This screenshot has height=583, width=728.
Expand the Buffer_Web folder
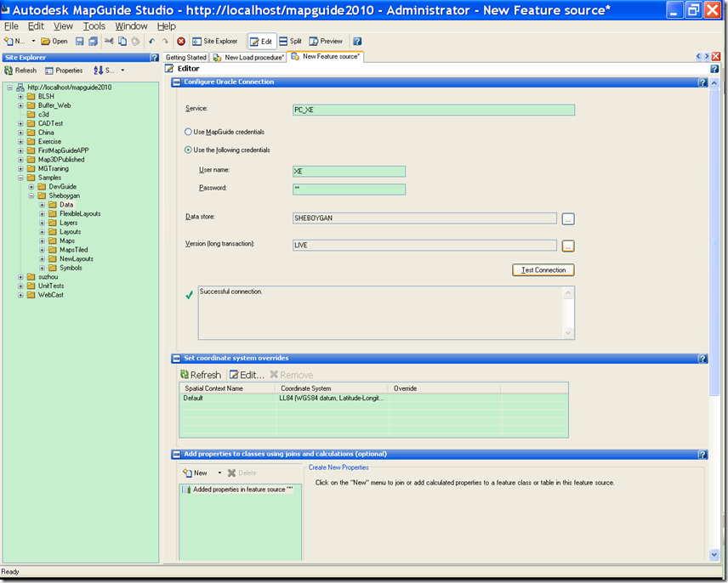tap(20, 105)
